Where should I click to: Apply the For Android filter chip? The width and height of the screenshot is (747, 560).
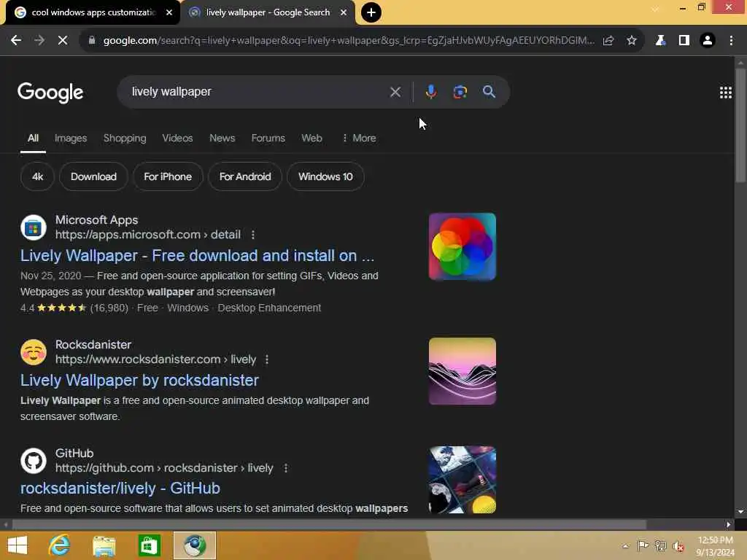pos(245,176)
